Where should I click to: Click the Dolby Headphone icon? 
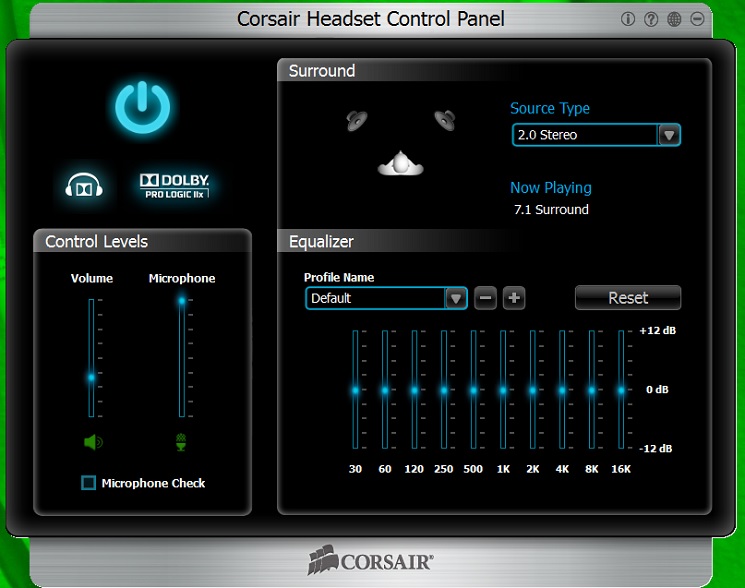click(x=84, y=185)
